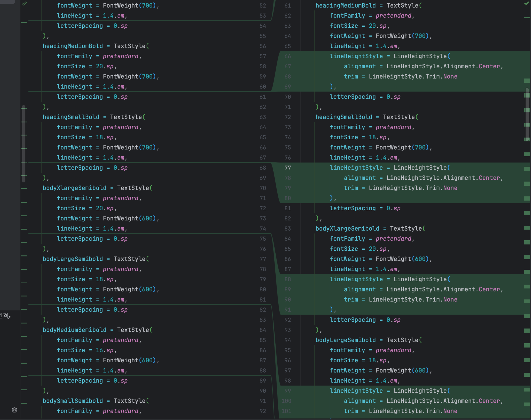Click bodyMediumSemibold declaration in the left pane
The height and width of the screenshot is (420, 531).
coord(74,330)
